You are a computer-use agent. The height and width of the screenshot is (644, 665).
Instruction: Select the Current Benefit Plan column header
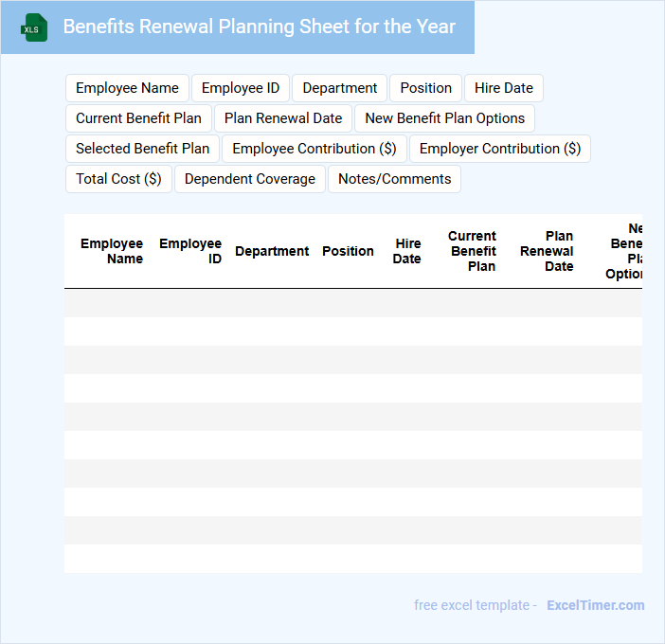point(472,251)
